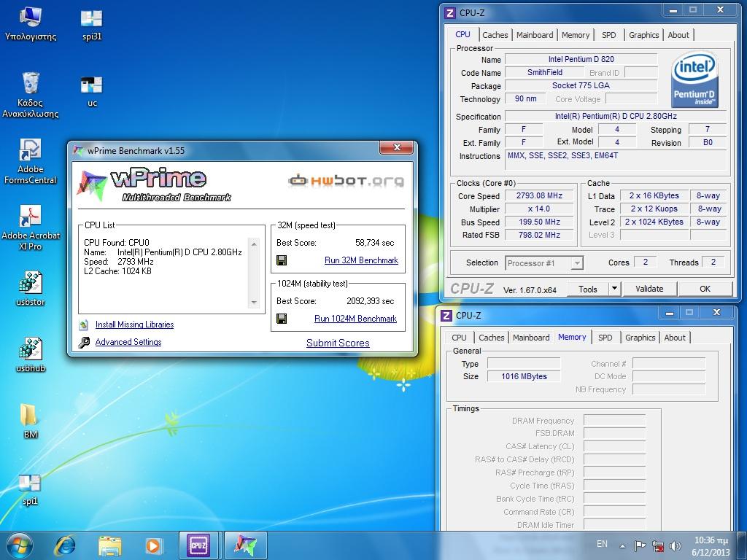747x560 pixels.
Task: Click the Name field Intel Pentium D 820
Action: (581, 59)
